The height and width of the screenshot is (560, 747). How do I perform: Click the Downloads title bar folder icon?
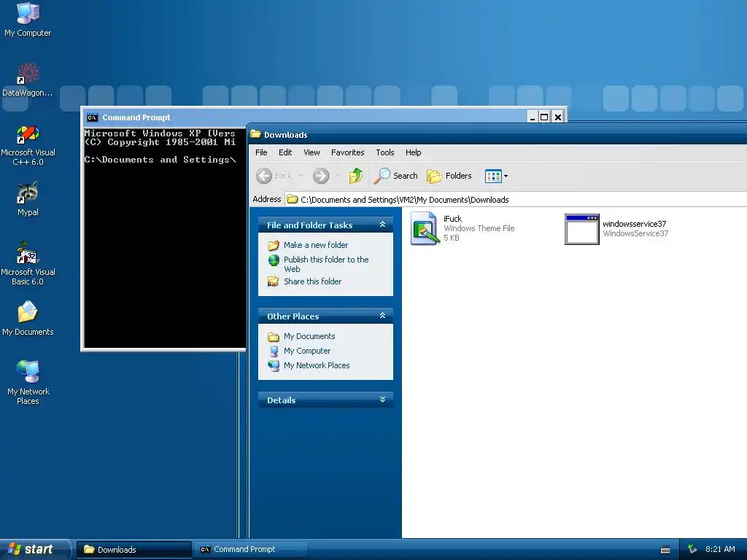256,134
